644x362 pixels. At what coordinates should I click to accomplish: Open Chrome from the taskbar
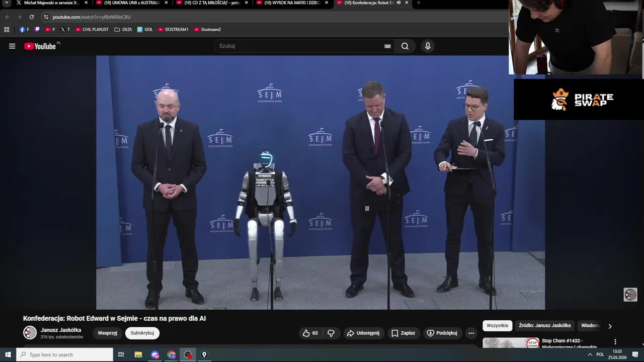click(x=172, y=354)
